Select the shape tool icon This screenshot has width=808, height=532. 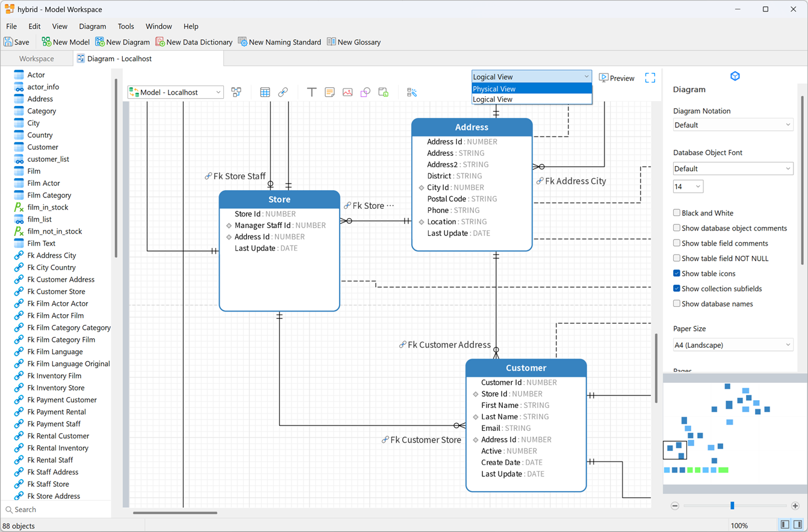(x=365, y=93)
